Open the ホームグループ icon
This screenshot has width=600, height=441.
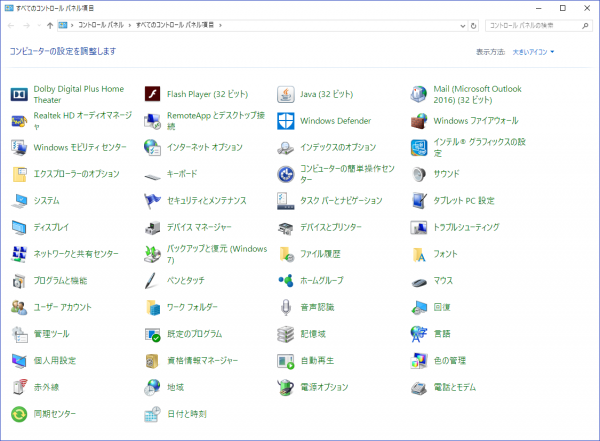pos(285,281)
